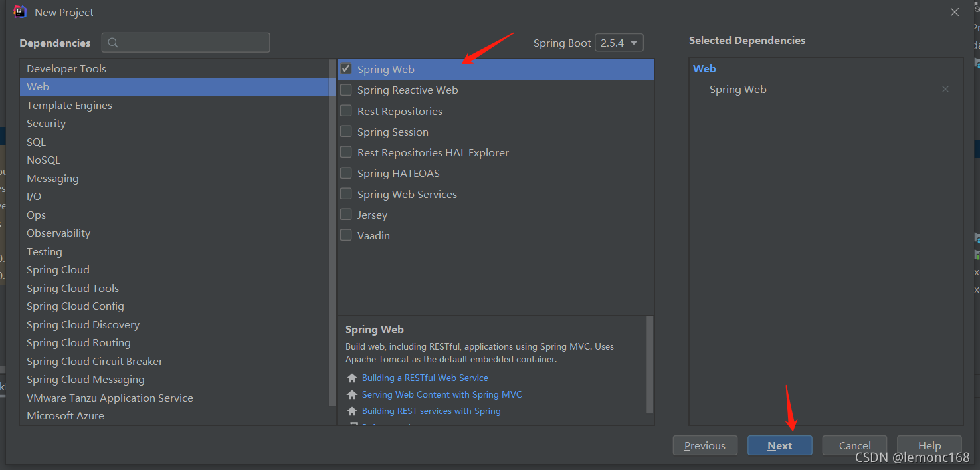This screenshot has width=980, height=470.
Task: Select Spring Cloud Config category
Action: tap(174, 306)
